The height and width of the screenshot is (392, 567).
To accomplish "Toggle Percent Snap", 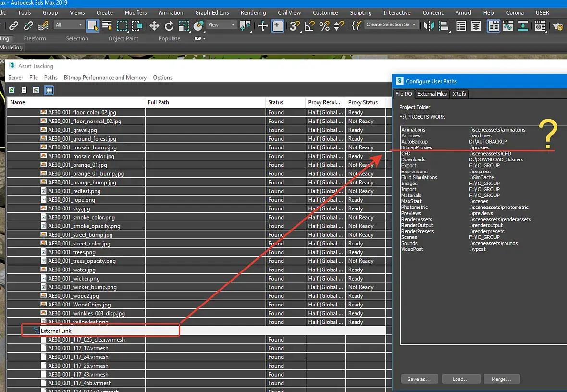I will pyautogui.click(x=324, y=25).
